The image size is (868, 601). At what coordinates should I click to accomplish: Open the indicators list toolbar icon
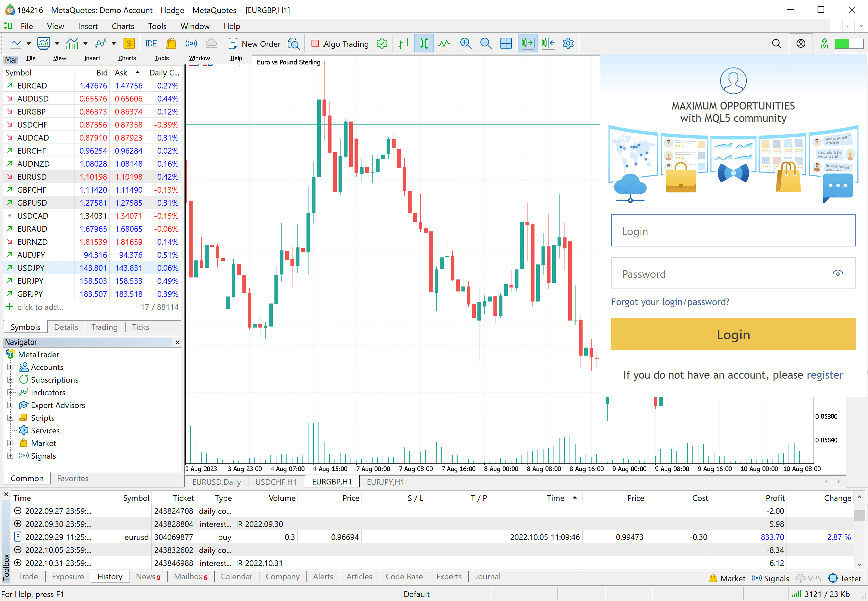click(x=100, y=44)
